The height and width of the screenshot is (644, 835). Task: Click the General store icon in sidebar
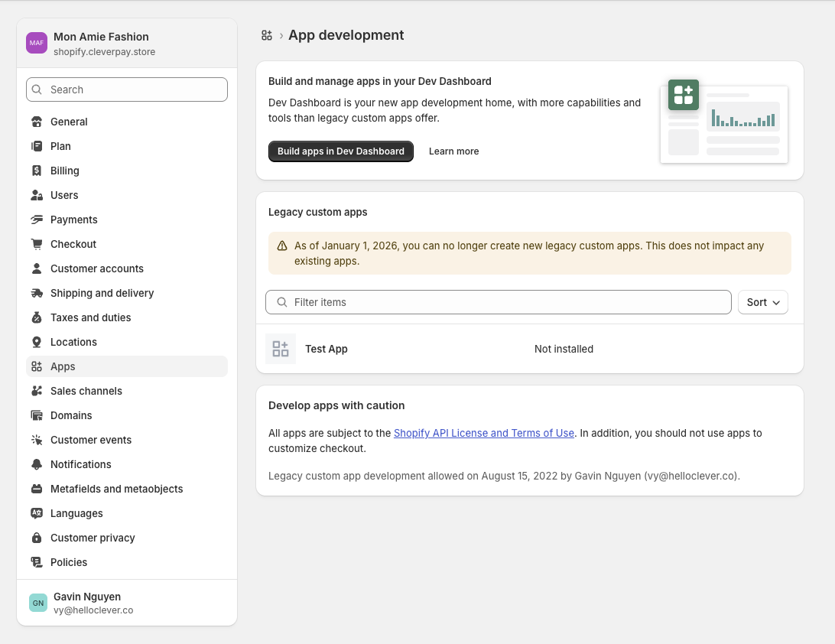(37, 122)
